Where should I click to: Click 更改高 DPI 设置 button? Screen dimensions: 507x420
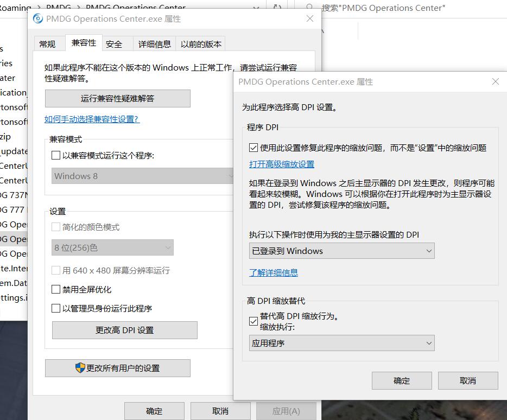pos(125,330)
